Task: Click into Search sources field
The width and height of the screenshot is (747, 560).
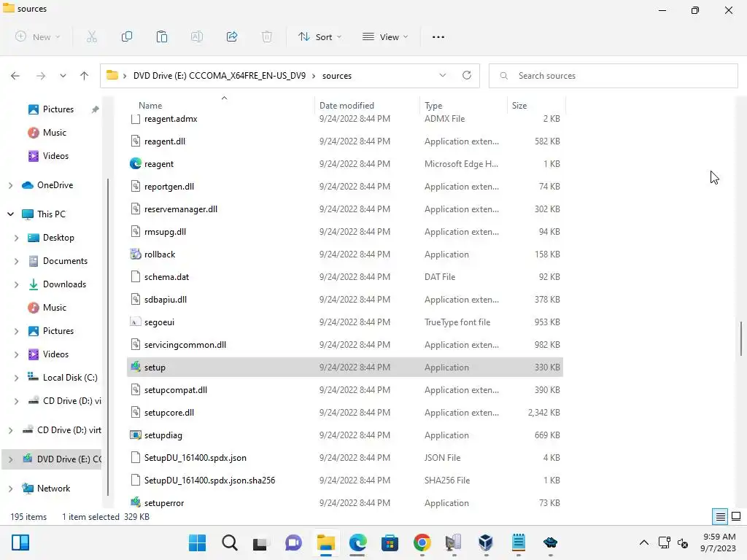Action: click(x=613, y=76)
